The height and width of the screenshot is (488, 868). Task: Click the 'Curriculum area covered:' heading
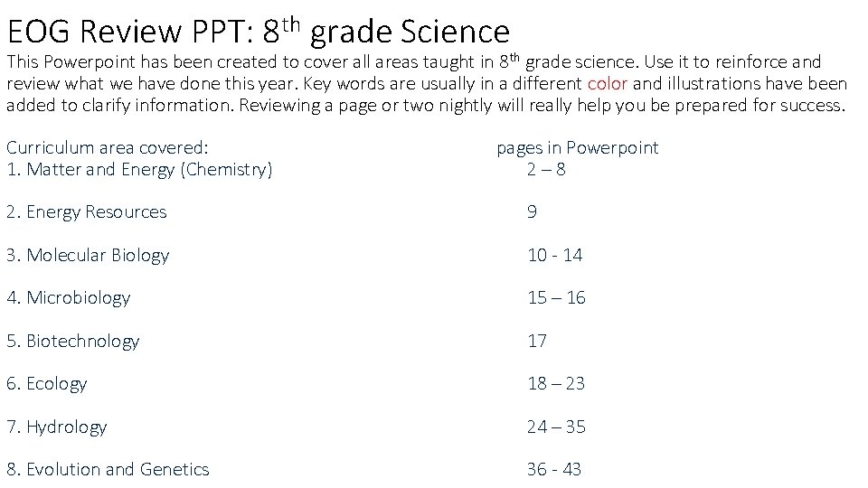[x=108, y=147]
